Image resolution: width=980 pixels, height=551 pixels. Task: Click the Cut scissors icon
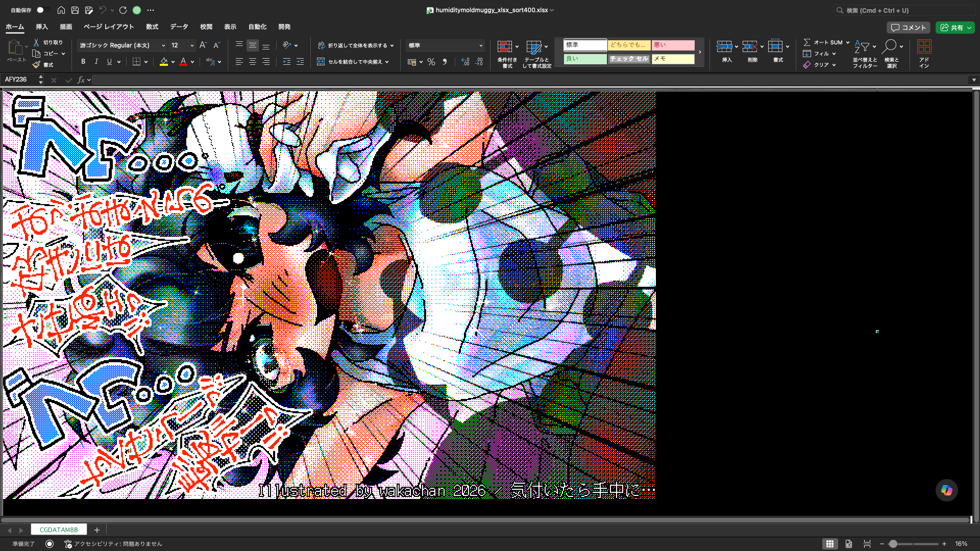tap(36, 42)
